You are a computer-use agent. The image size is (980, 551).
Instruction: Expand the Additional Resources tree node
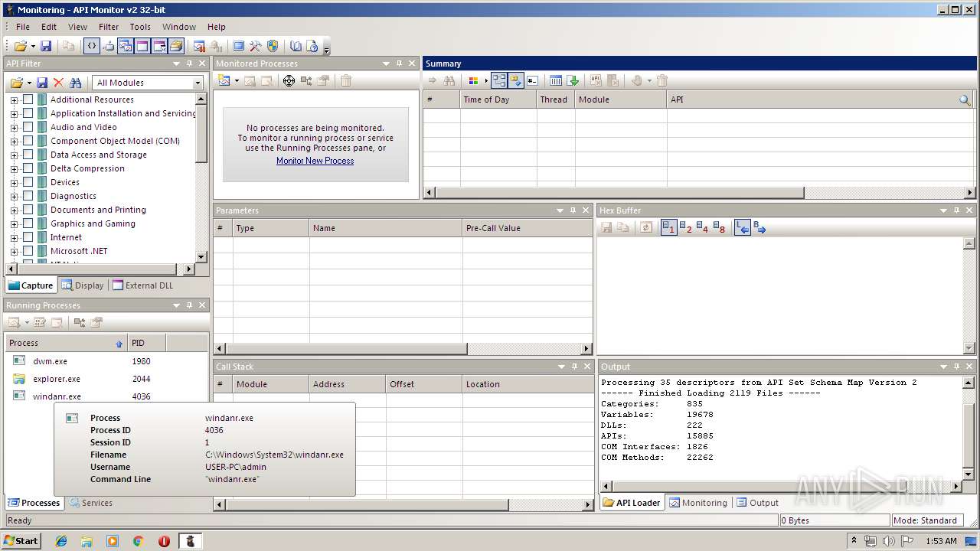pyautogui.click(x=14, y=100)
